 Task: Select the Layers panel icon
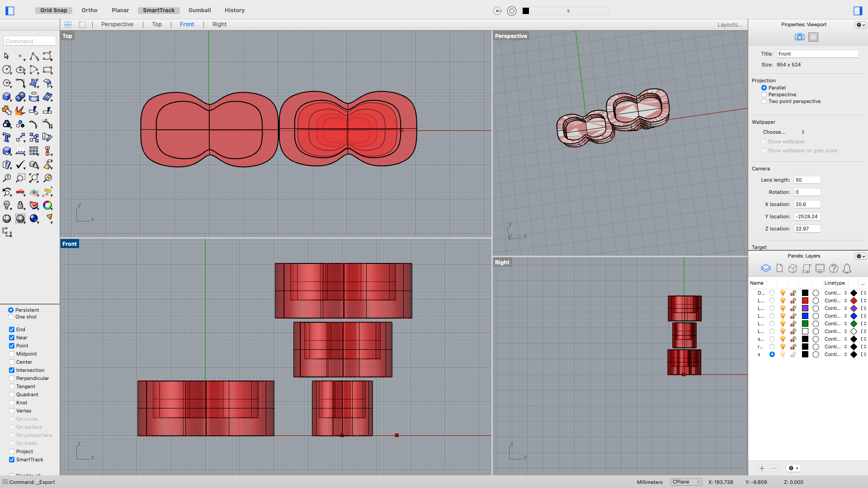pos(765,268)
